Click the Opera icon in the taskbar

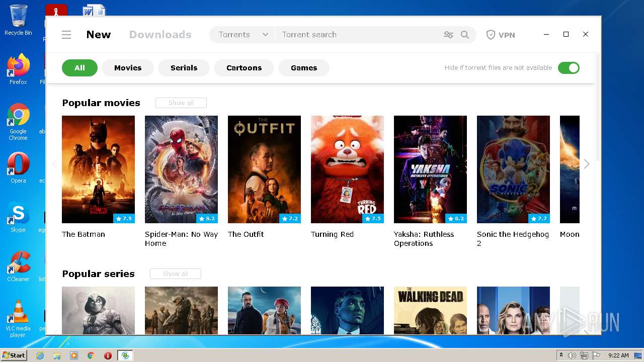tap(108, 355)
